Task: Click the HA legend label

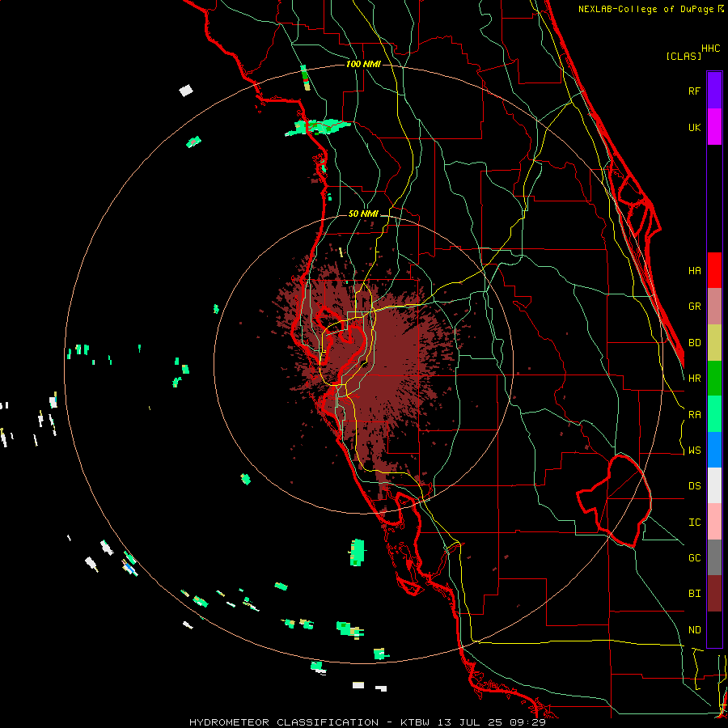Action: (694, 271)
